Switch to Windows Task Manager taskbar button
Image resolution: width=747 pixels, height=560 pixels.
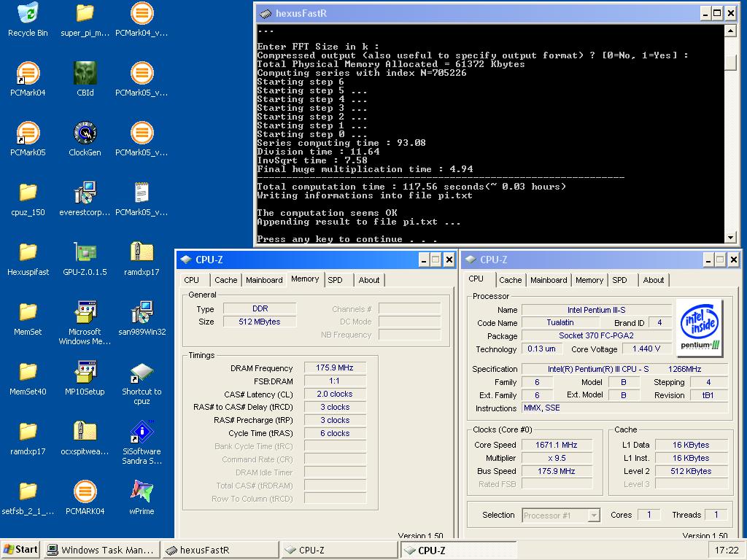[x=101, y=550]
